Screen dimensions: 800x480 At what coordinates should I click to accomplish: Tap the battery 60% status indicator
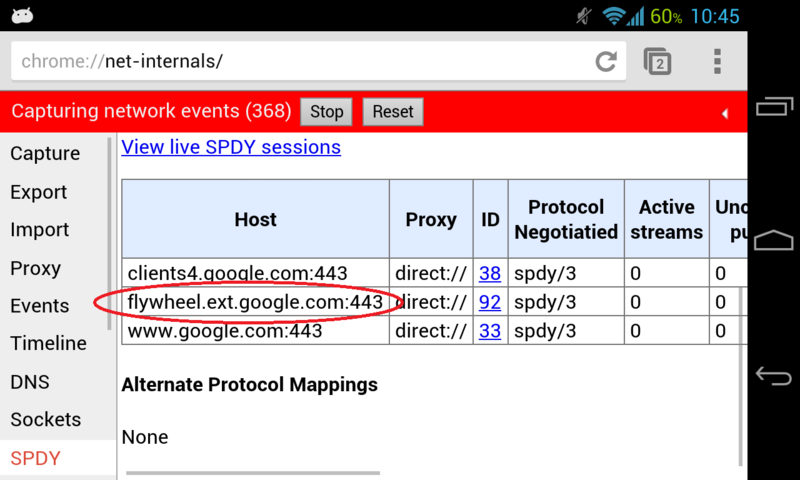[x=666, y=16]
